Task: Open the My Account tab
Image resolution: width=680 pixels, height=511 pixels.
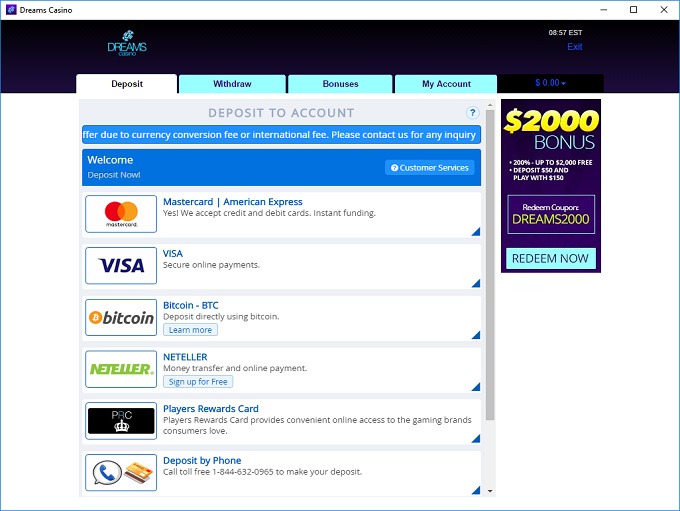Action: pos(446,84)
